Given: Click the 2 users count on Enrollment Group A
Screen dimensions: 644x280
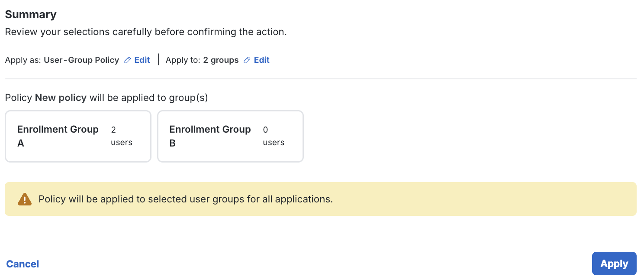Looking at the screenshot, I should click(x=121, y=136).
